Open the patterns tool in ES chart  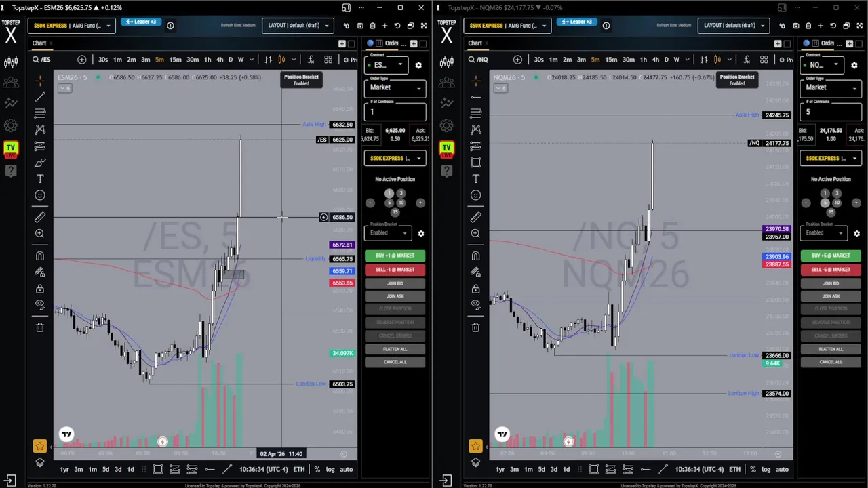click(40, 129)
